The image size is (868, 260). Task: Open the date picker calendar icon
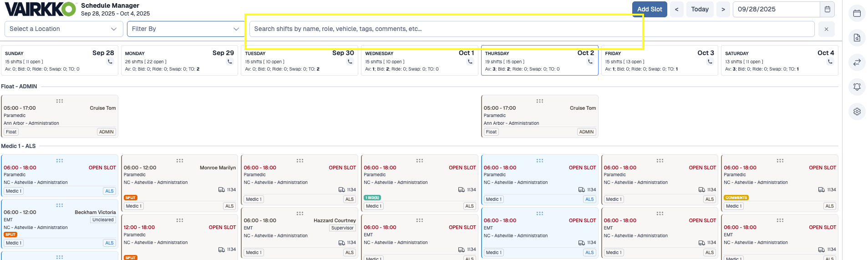click(827, 9)
